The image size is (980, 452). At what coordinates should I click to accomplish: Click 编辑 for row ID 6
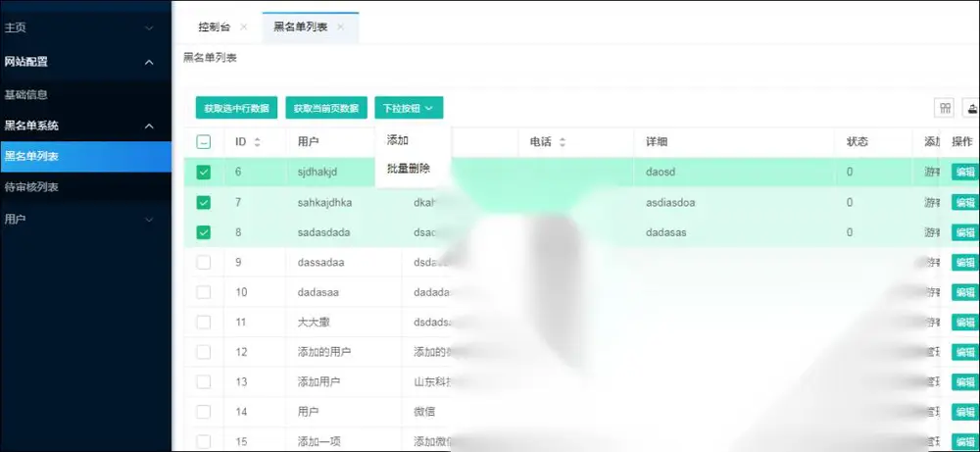[965, 172]
